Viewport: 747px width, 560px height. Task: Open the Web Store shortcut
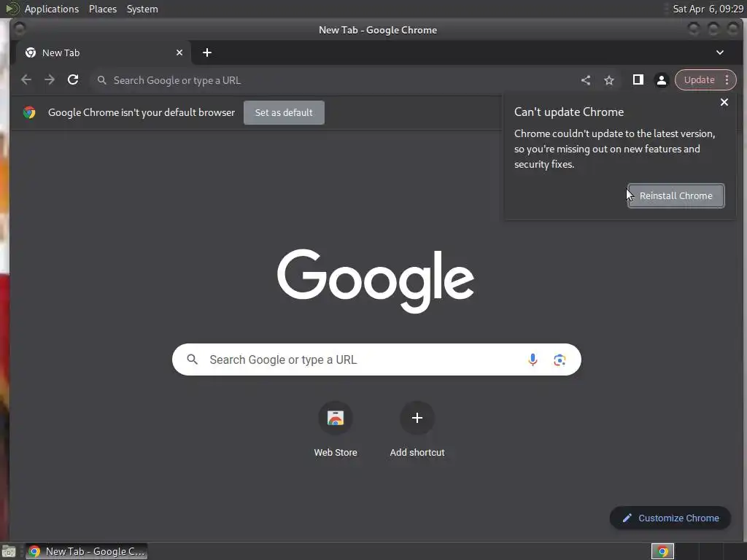tap(336, 430)
